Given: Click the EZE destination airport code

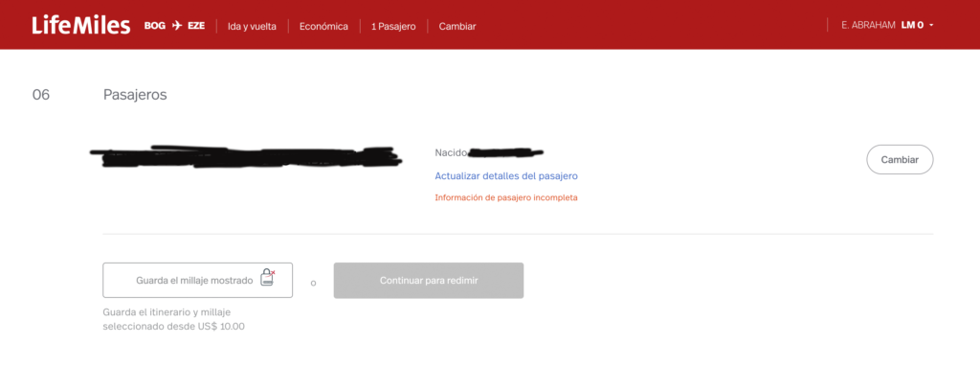Looking at the screenshot, I should (196, 26).
